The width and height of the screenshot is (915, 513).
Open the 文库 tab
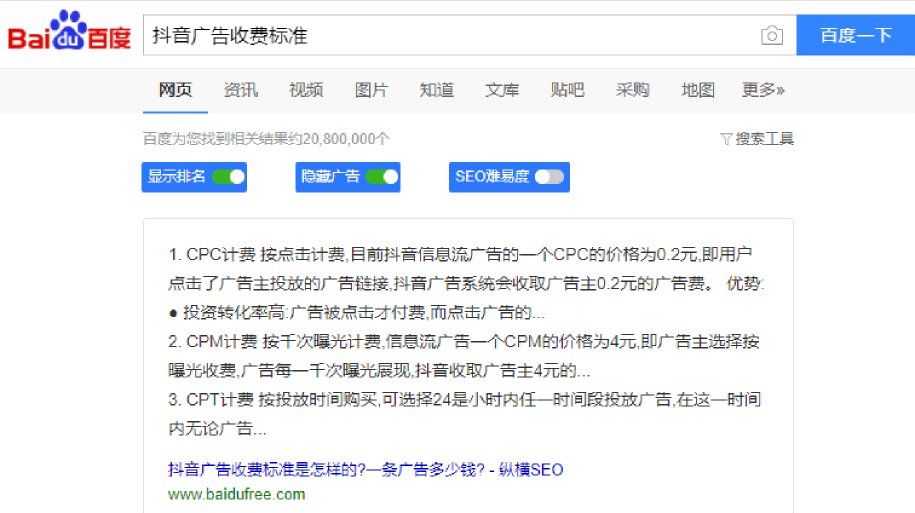[x=502, y=90]
